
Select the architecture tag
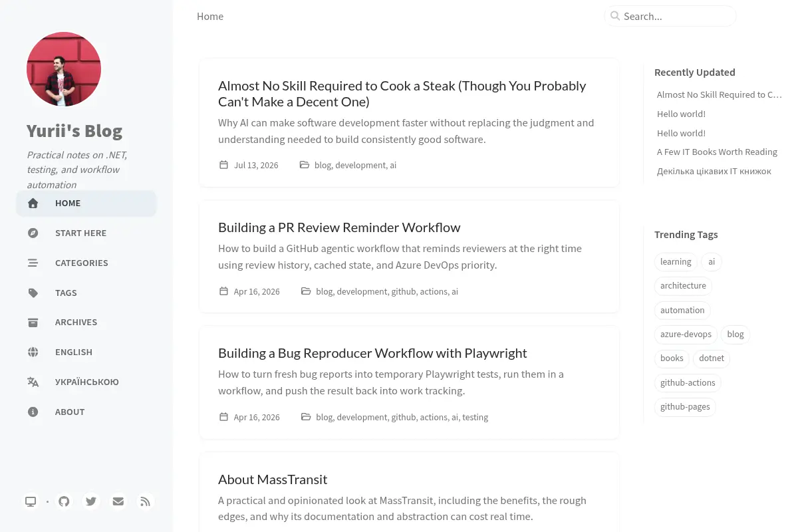tap(683, 286)
